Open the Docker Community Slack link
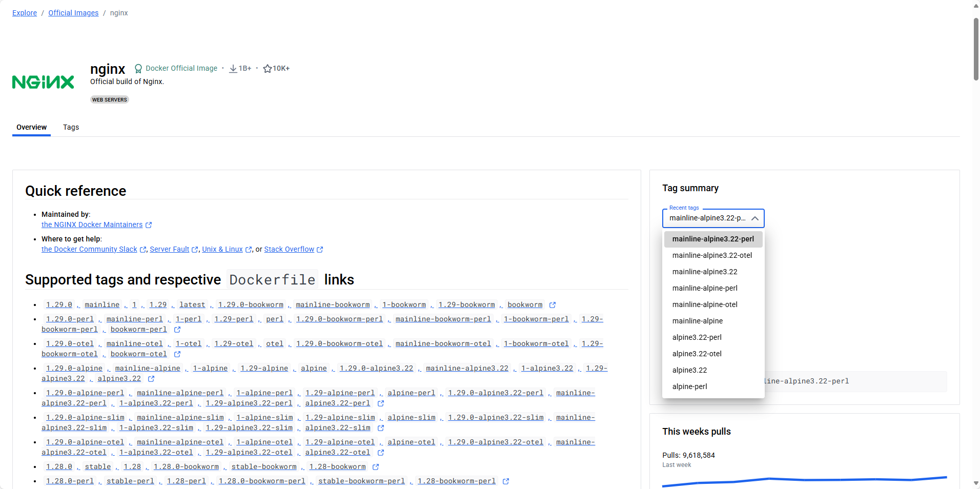Viewport: 980px width, 489px height. [x=89, y=249]
